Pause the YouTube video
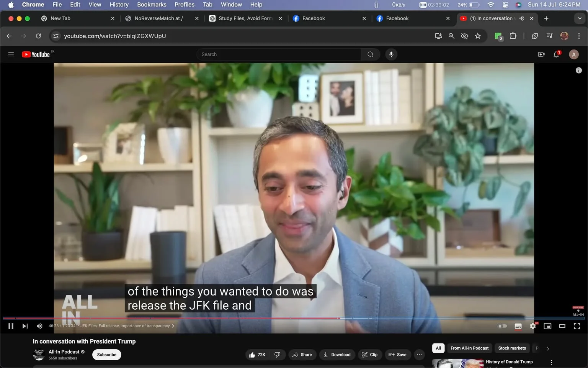 [11, 326]
